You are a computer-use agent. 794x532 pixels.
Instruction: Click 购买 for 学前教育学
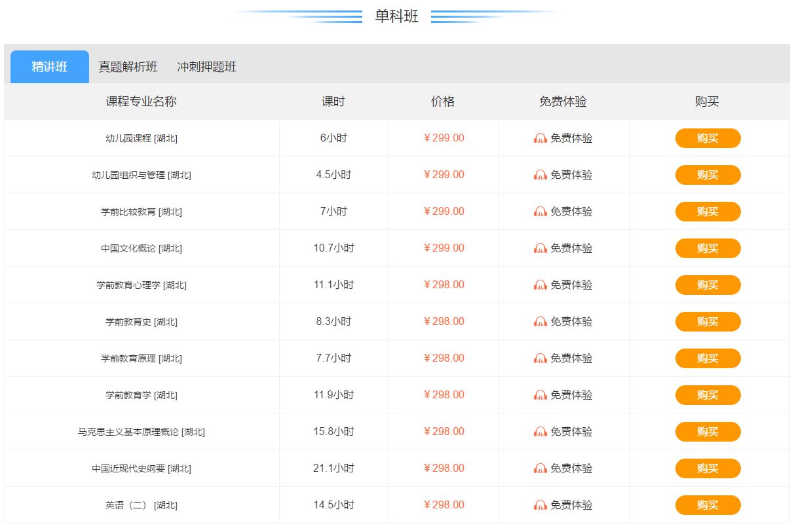(x=708, y=395)
